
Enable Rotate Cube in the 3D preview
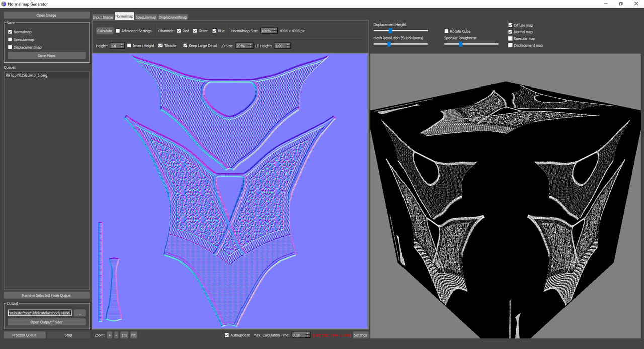(x=446, y=31)
